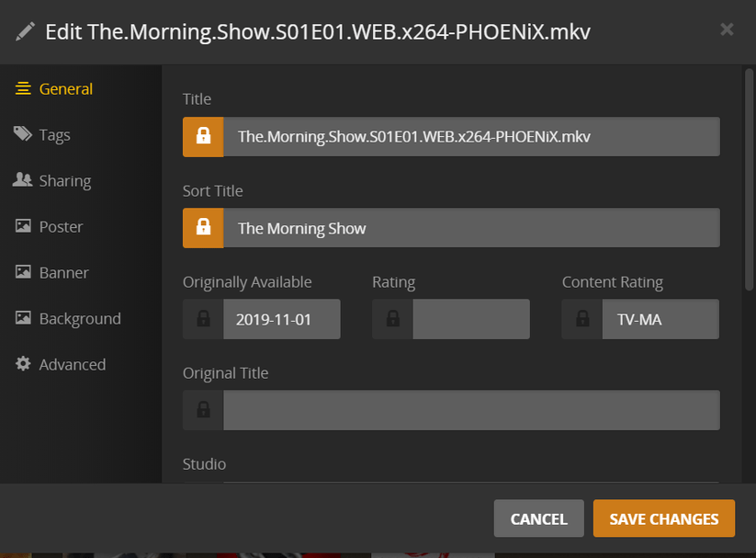This screenshot has height=558, width=756.
Task: Click the dialog vertical scrollbar
Action: coord(749,179)
